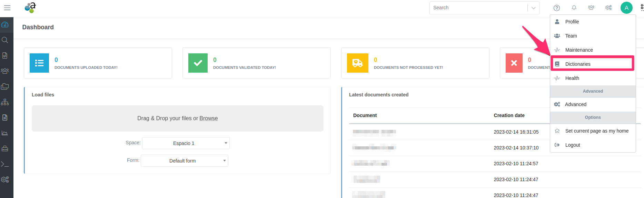Viewport: 644px width, 198px height.
Task: Expand the search box dropdown chevron
Action: (x=533, y=8)
